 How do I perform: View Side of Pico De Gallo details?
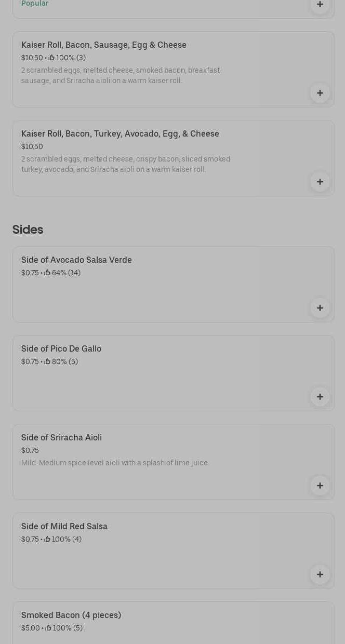61,349
